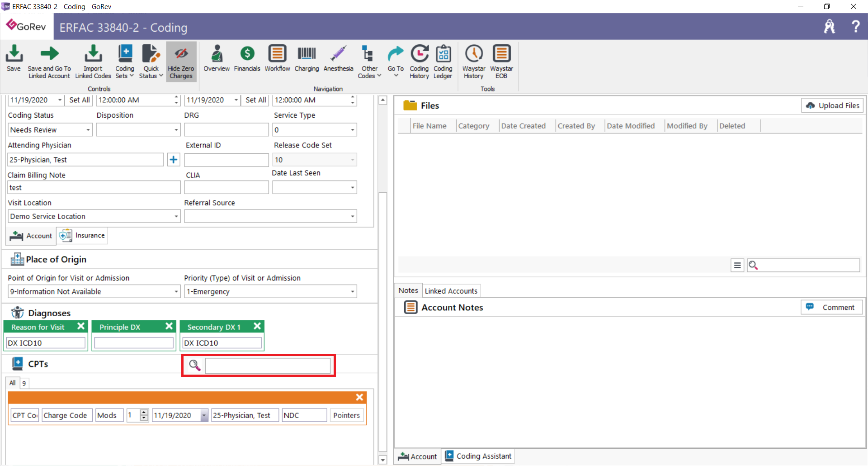Click the Reason for Visit DX ICD10 field
The width and height of the screenshot is (868, 466).
[46, 343]
